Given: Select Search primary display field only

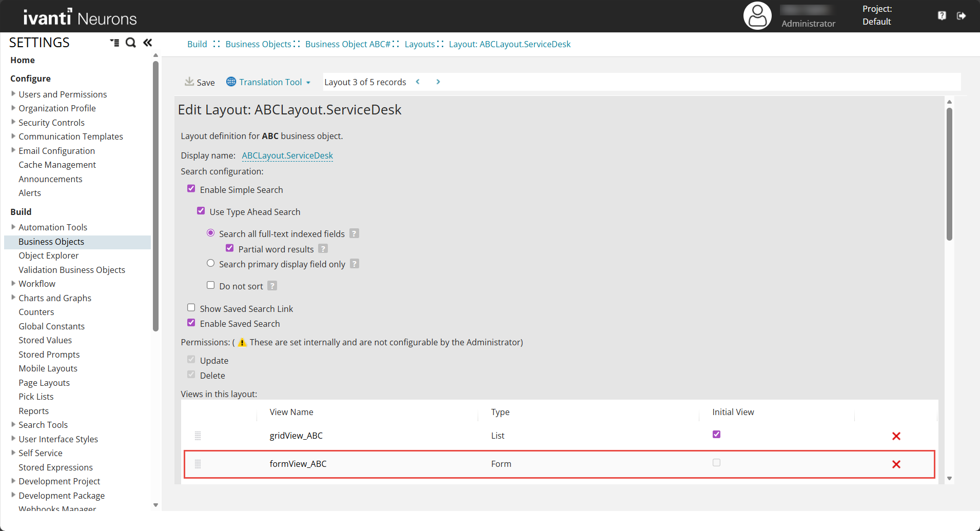Looking at the screenshot, I should (210, 263).
